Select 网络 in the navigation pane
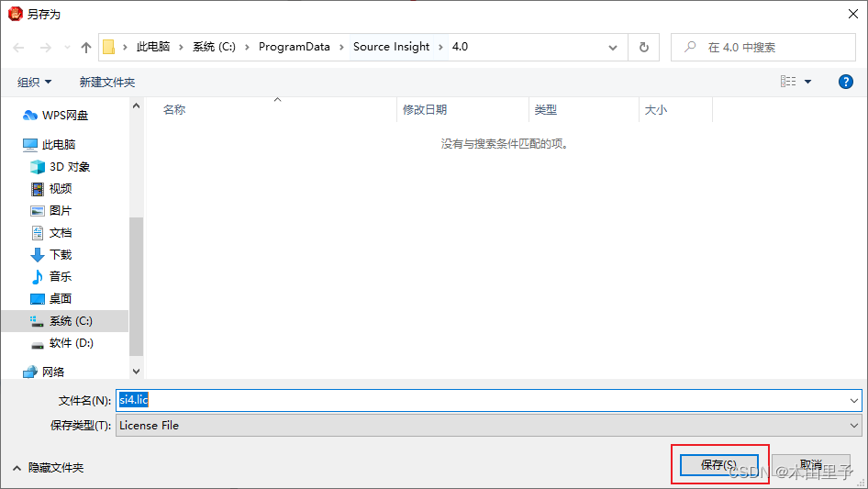The height and width of the screenshot is (489, 868). pyautogui.click(x=43, y=372)
